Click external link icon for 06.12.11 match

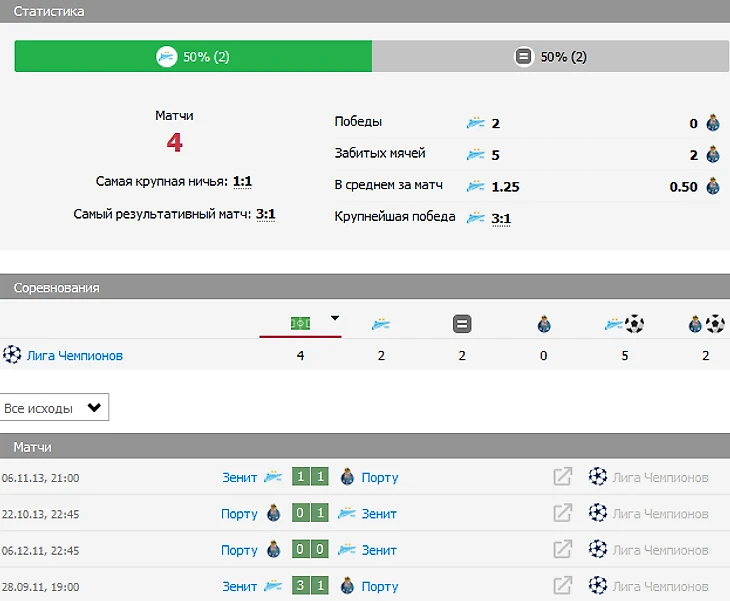(x=563, y=549)
